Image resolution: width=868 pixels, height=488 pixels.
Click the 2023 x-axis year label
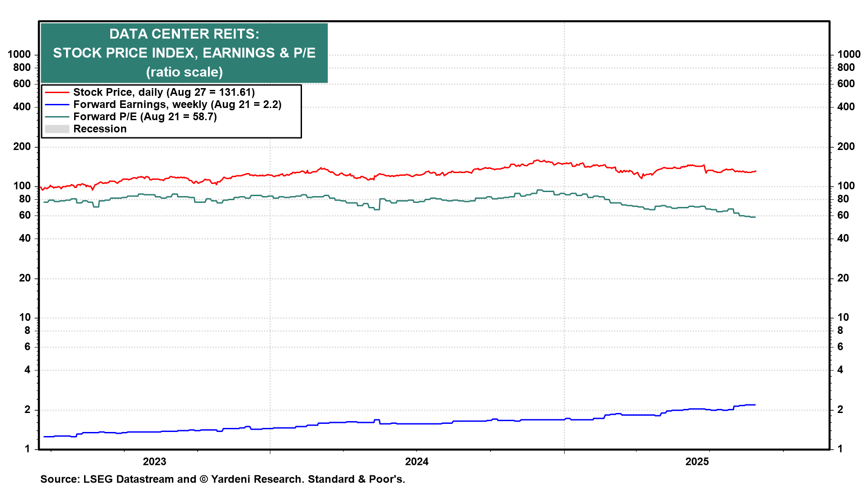154,461
